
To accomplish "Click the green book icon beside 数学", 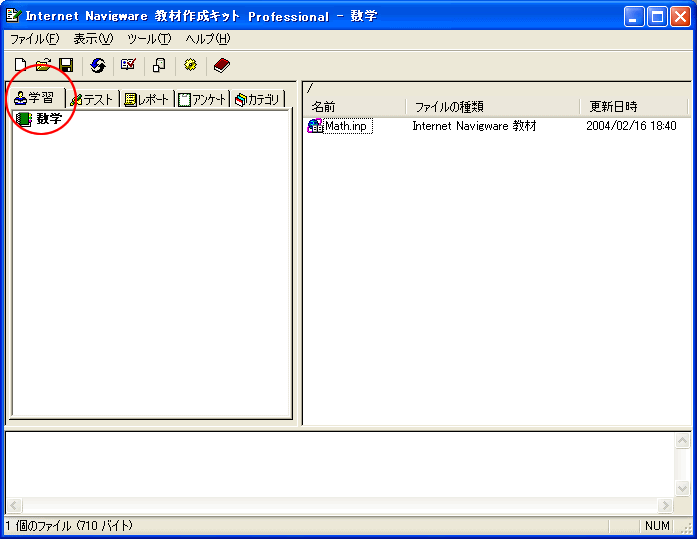I will [x=24, y=119].
